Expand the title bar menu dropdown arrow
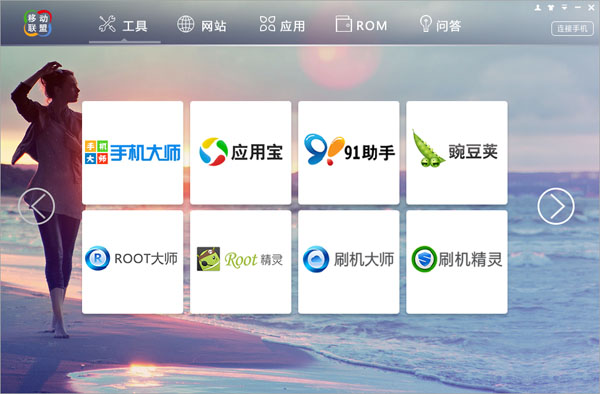This screenshot has height=394, width=600. pyautogui.click(x=564, y=7)
